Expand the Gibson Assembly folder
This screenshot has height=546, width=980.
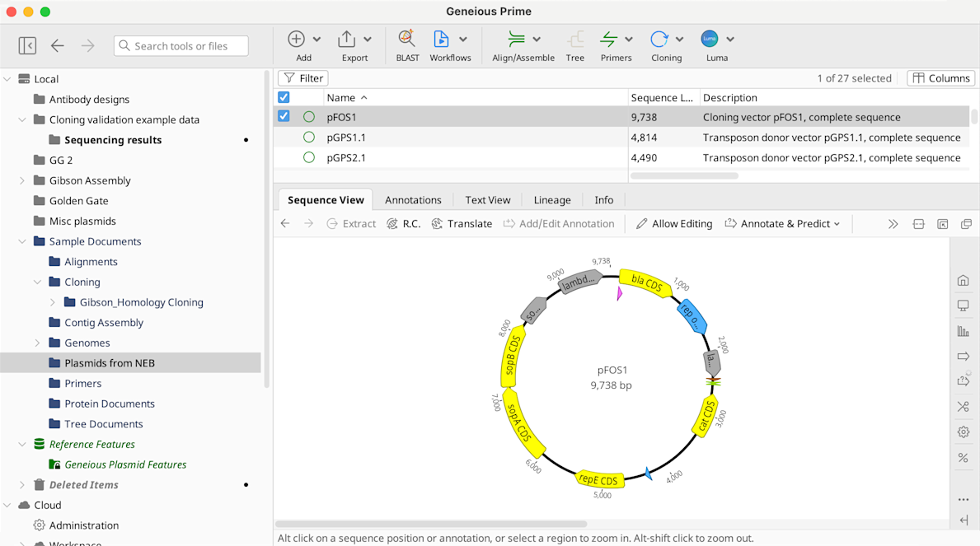point(22,180)
